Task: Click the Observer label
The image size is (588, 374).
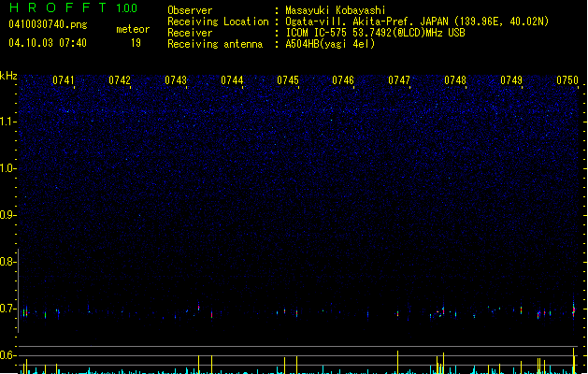Action: point(190,10)
